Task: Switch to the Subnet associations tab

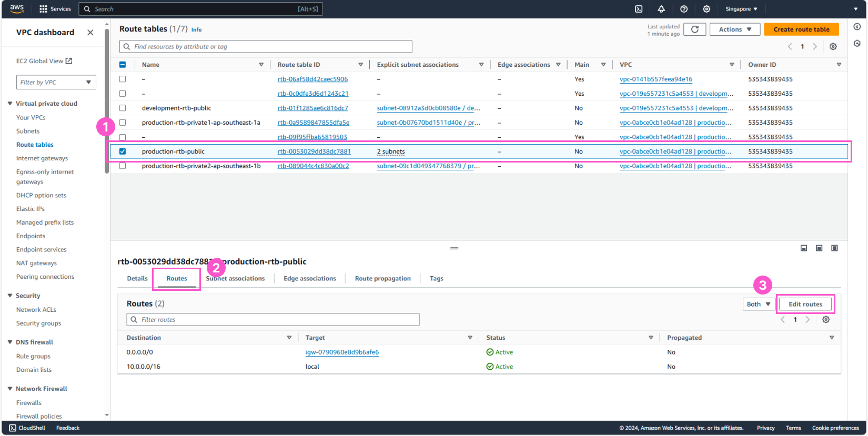Action: 235,279
